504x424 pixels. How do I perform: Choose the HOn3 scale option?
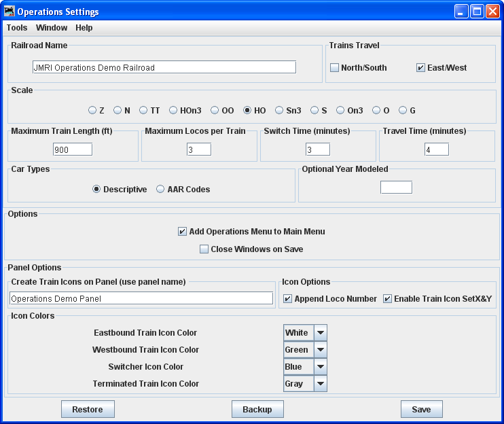(173, 110)
